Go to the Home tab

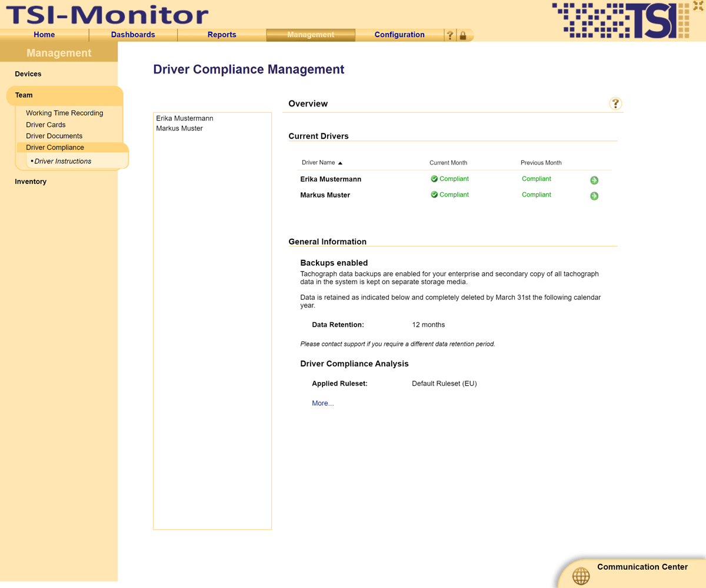click(44, 35)
